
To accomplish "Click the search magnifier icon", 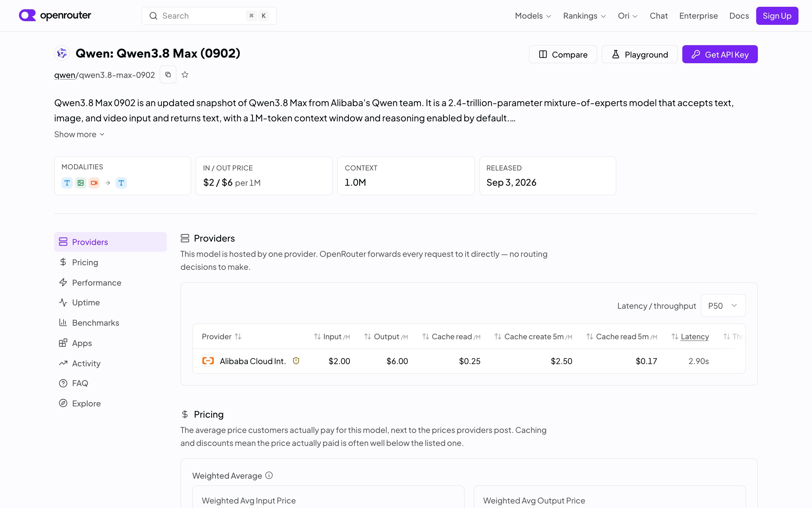I will (x=153, y=16).
